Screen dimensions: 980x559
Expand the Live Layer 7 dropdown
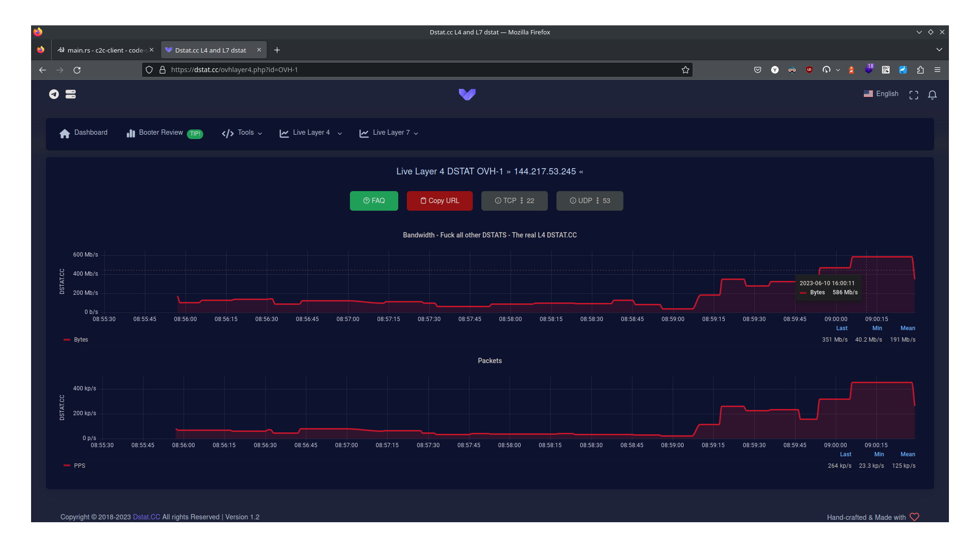point(389,133)
